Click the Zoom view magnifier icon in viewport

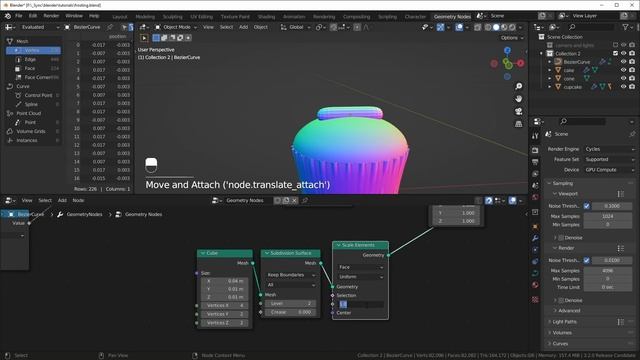tap(518, 87)
